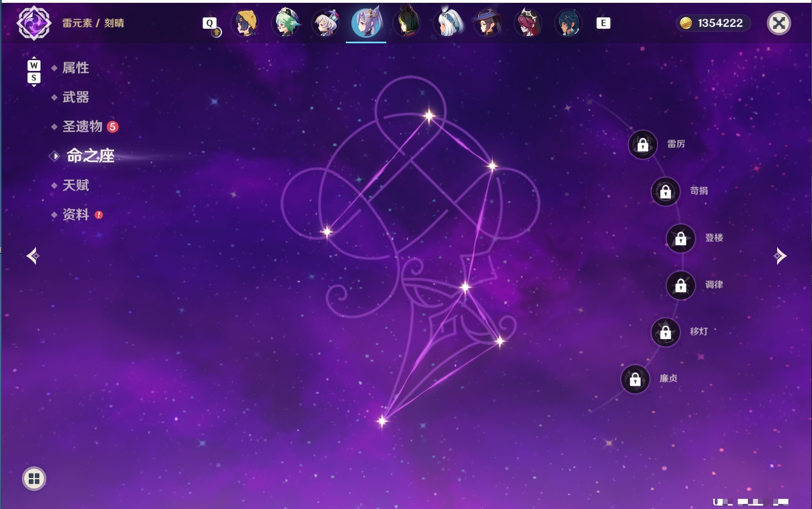Select the locked 苛捐 constellation node
The width and height of the screenshot is (812, 509).
(x=666, y=191)
